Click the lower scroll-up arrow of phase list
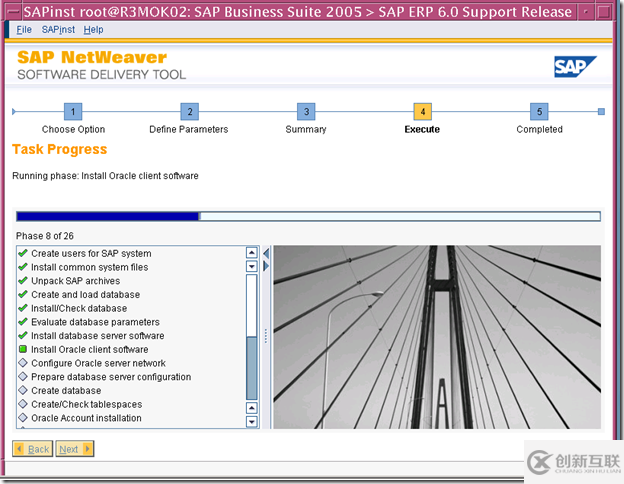 [x=252, y=408]
